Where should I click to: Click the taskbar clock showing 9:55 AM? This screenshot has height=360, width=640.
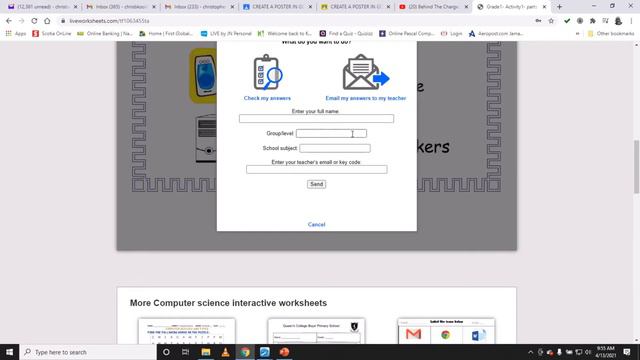click(x=606, y=352)
